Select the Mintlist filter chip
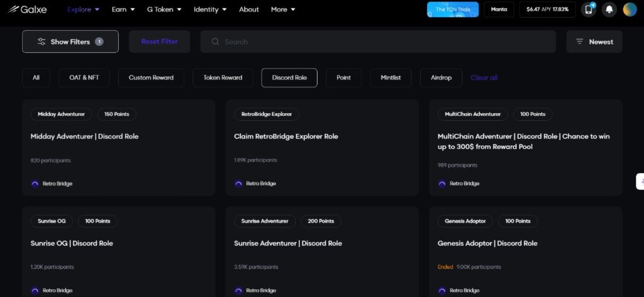The height and width of the screenshot is (297, 644). [391, 77]
